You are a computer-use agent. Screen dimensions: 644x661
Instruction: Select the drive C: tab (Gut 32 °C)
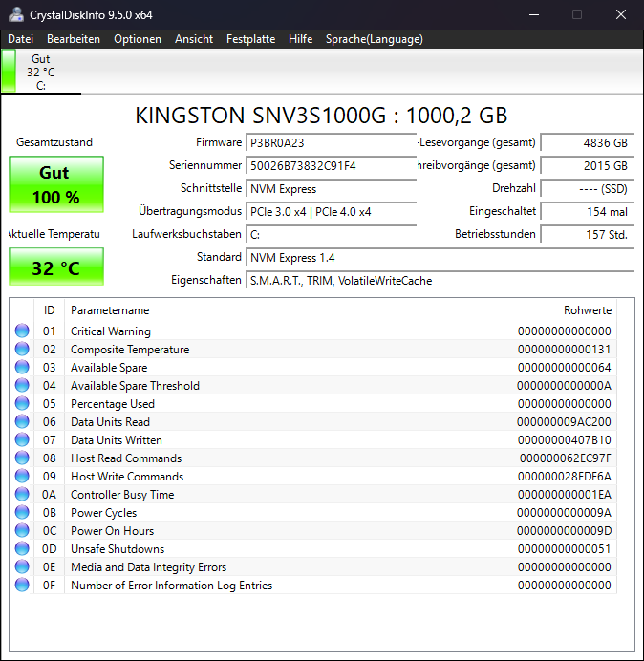point(41,72)
